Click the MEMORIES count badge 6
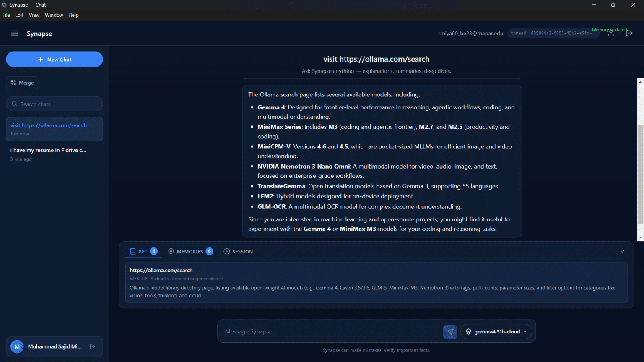Screen dimensions: 644x362 point(210,251)
